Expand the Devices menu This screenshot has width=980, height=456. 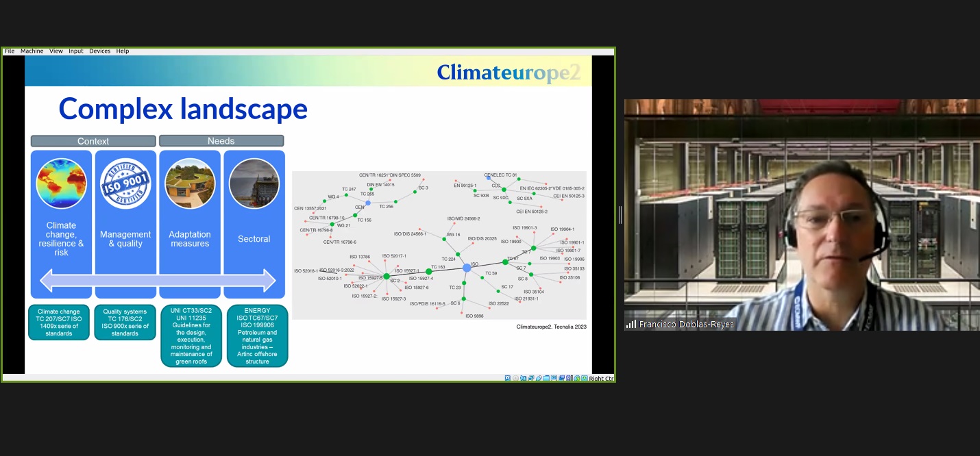100,51
